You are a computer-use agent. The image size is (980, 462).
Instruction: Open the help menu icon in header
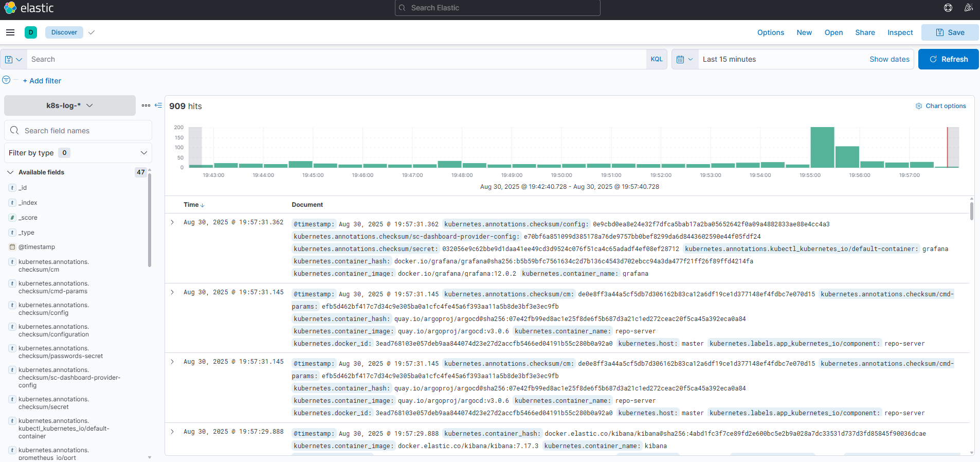point(948,8)
